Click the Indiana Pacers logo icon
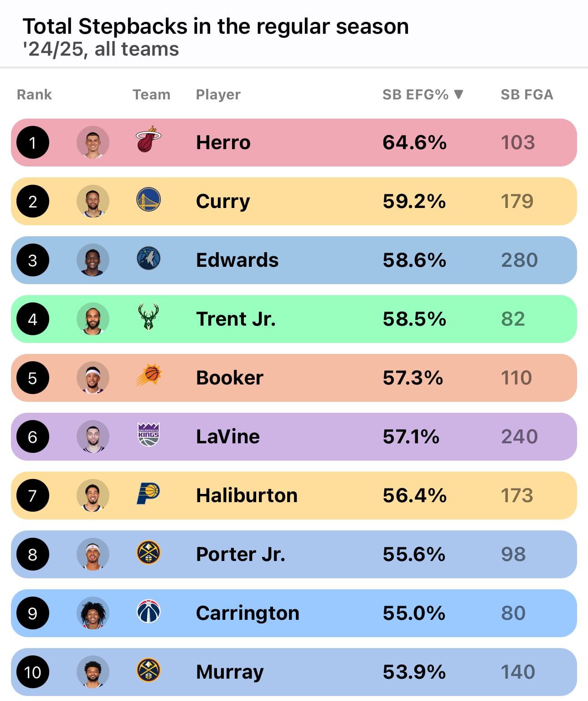The width and height of the screenshot is (588, 701). [x=148, y=493]
